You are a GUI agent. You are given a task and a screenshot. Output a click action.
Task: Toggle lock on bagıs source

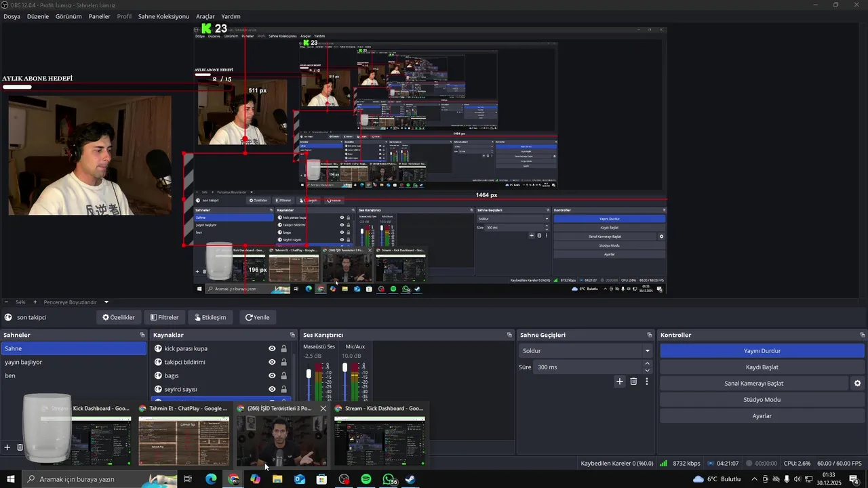click(283, 375)
